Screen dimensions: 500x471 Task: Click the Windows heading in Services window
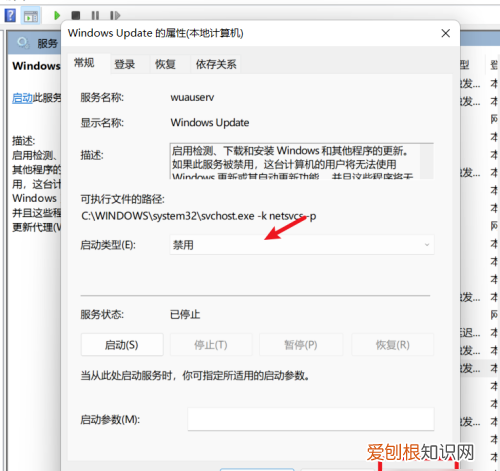tap(36, 66)
